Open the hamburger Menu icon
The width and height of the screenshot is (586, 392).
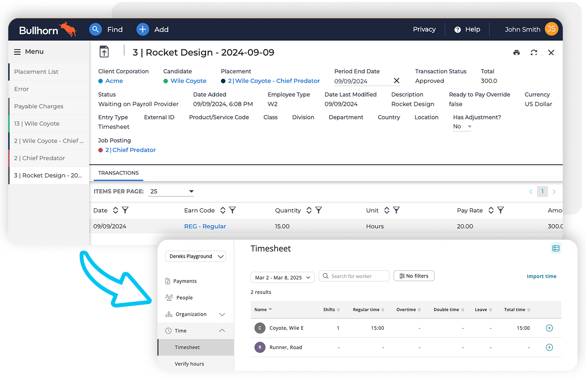click(x=17, y=52)
